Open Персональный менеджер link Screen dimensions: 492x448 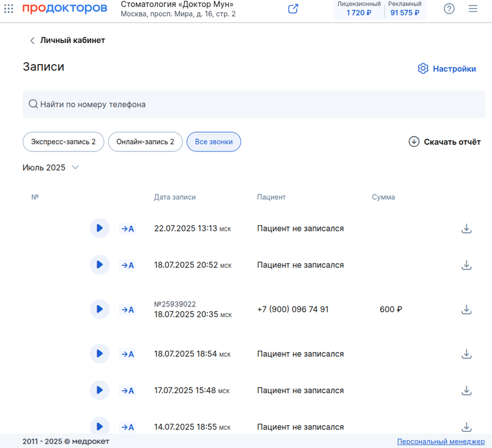441,441
